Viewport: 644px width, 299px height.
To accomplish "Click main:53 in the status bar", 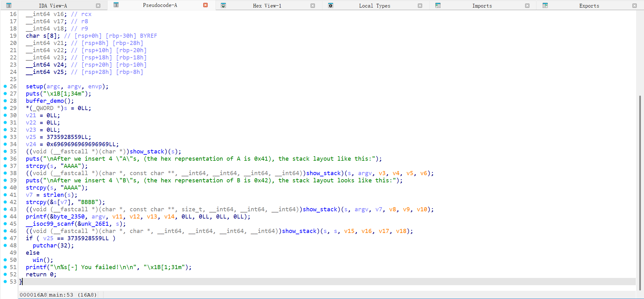I will 61,295.
